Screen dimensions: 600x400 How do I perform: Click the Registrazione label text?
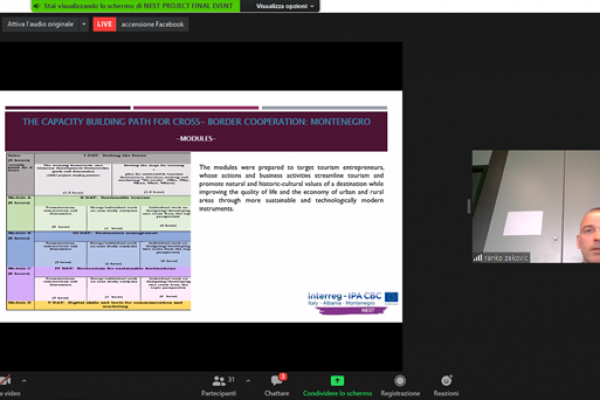(x=400, y=393)
